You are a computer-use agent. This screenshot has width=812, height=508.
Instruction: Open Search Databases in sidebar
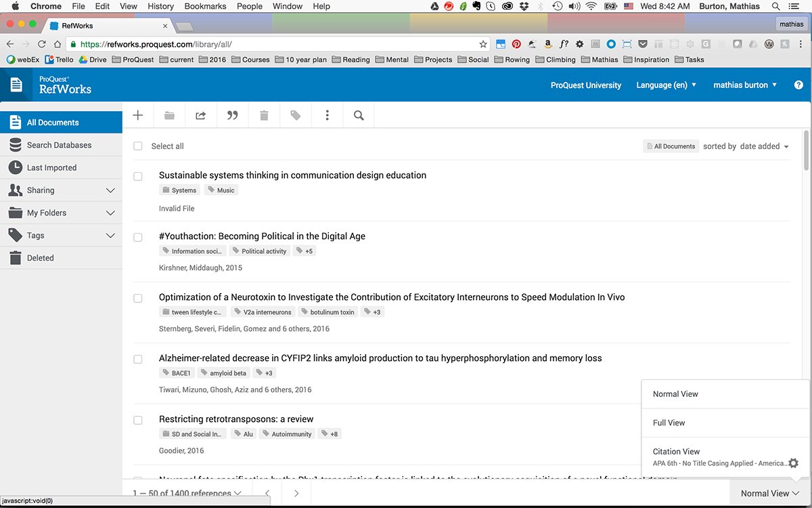[61, 145]
